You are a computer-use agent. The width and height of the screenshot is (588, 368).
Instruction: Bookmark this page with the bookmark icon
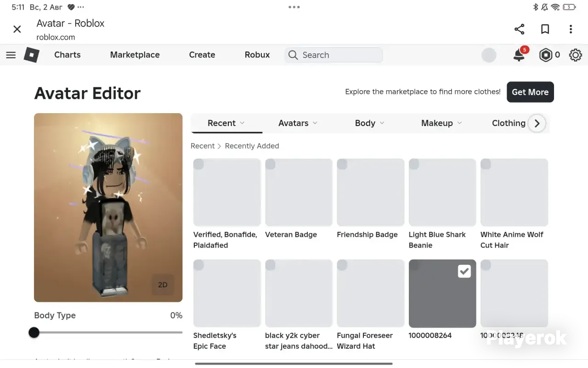[x=545, y=29]
